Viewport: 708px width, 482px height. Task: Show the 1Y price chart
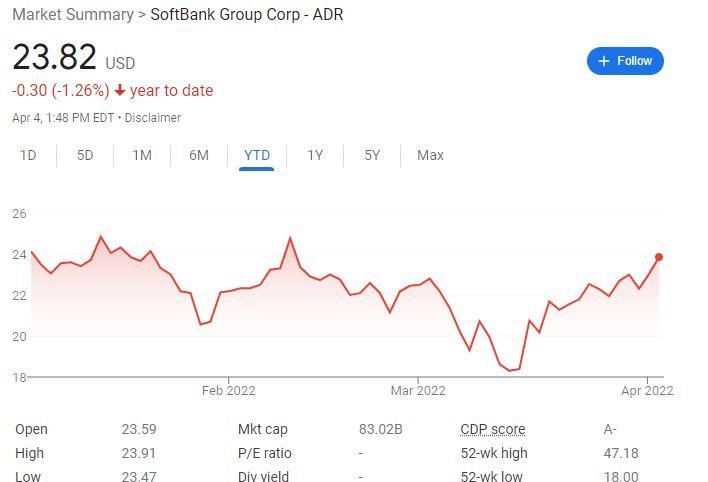[x=315, y=155]
